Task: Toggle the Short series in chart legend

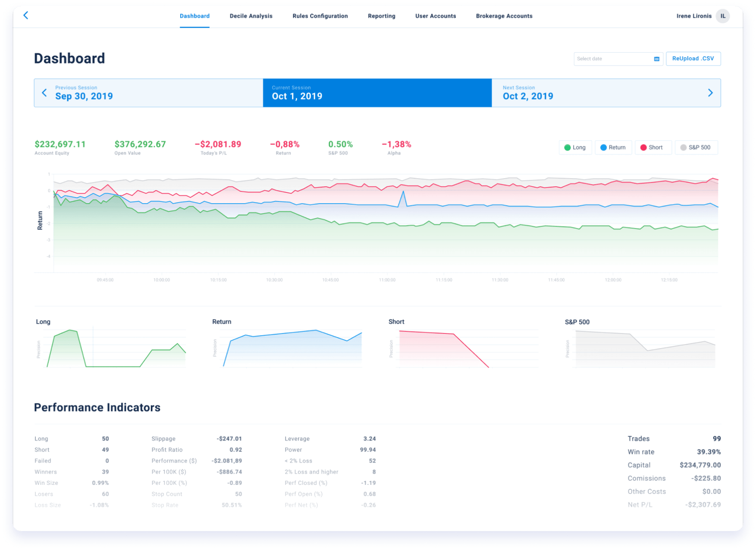Action: tap(652, 148)
